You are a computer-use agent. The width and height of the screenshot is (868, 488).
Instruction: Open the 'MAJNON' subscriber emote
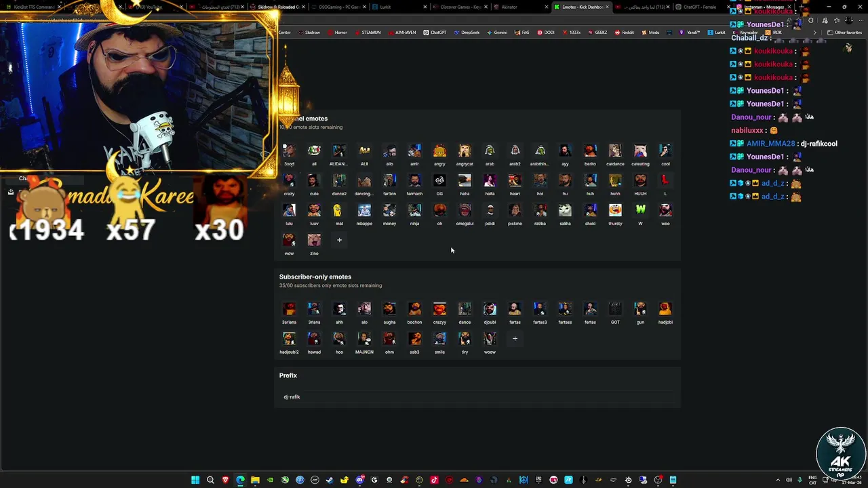[x=364, y=338]
